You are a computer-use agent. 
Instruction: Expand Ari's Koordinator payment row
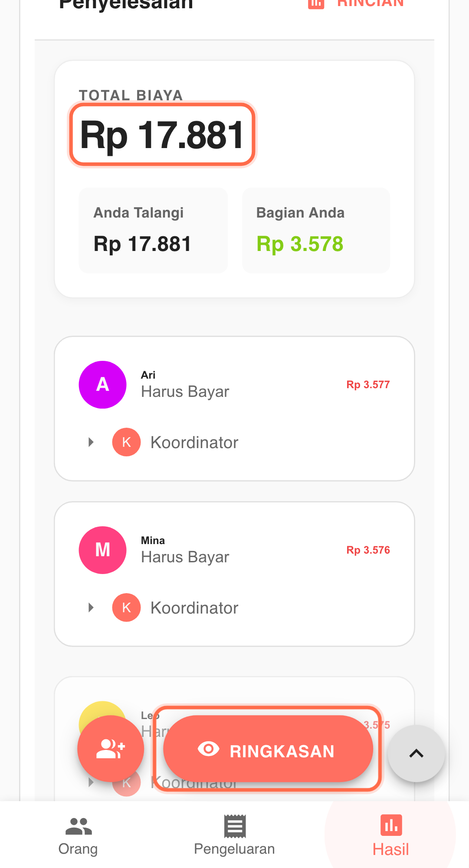[x=91, y=442]
